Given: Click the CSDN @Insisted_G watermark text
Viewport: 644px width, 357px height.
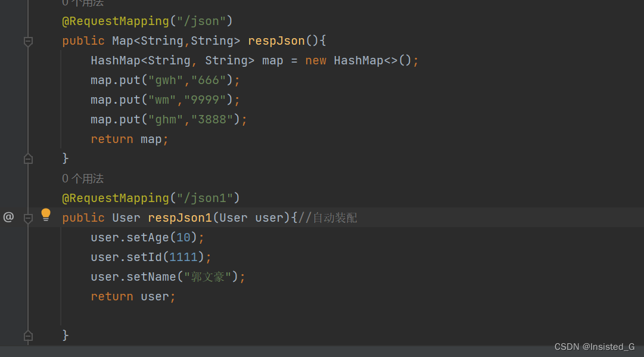Looking at the screenshot, I should pyautogui.click(x=595, y=346).
